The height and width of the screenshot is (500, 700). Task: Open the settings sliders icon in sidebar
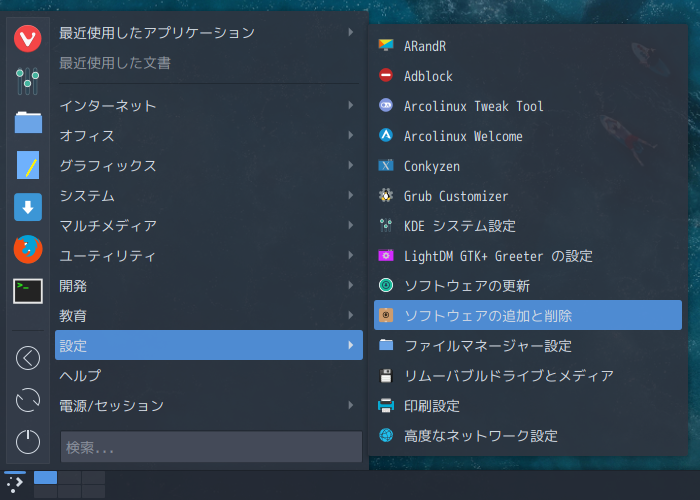tap(28, 81)
